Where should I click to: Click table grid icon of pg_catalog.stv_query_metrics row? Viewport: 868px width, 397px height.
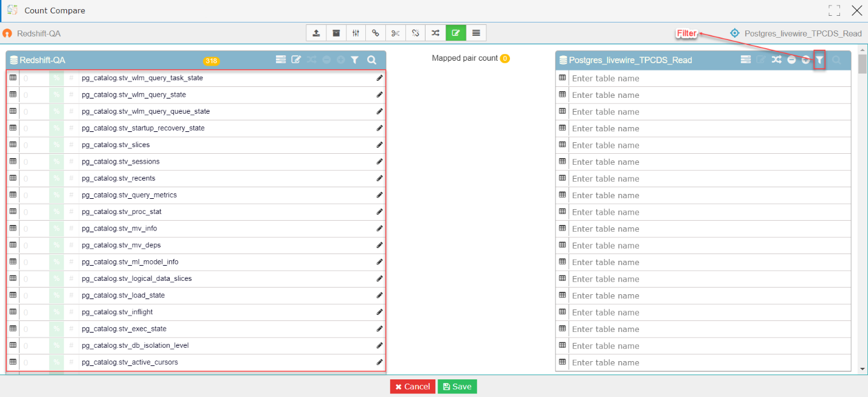point(13,195)
